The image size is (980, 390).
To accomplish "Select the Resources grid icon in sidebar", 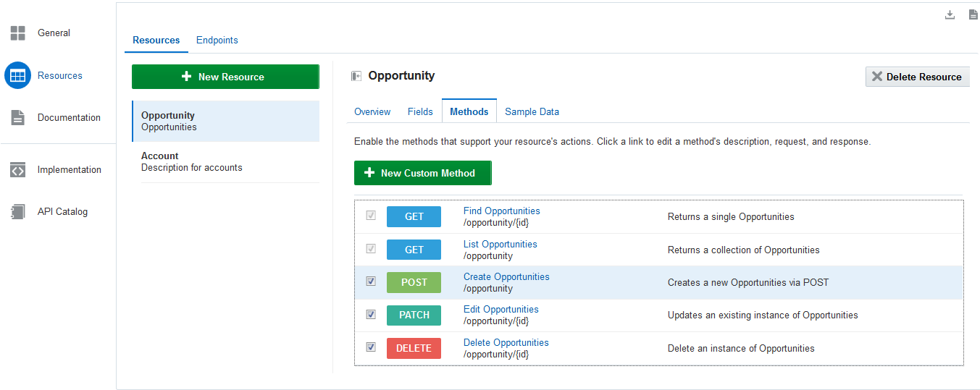I will coord(18,75).
